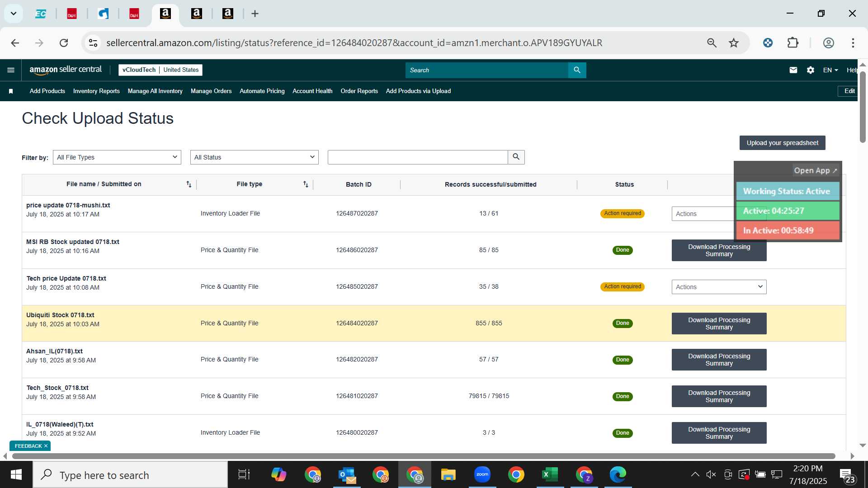868x488 pixels.
Task: Click Action required status for price update 0718-mushi
Action: [x=623, y=214]
